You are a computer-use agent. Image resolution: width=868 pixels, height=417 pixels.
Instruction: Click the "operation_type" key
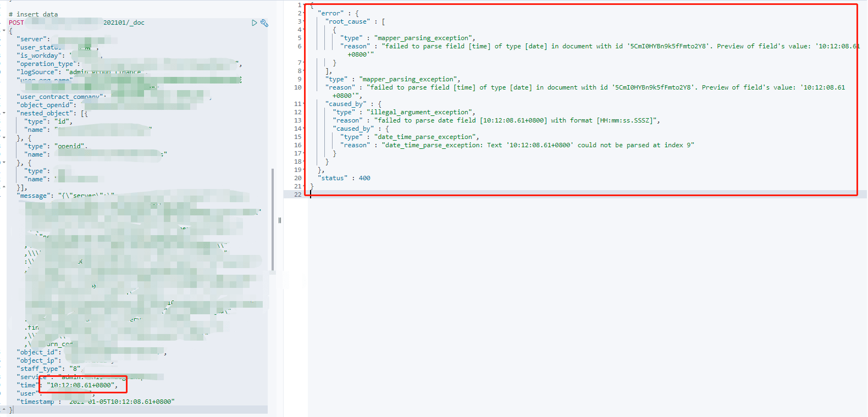(46, 64)
